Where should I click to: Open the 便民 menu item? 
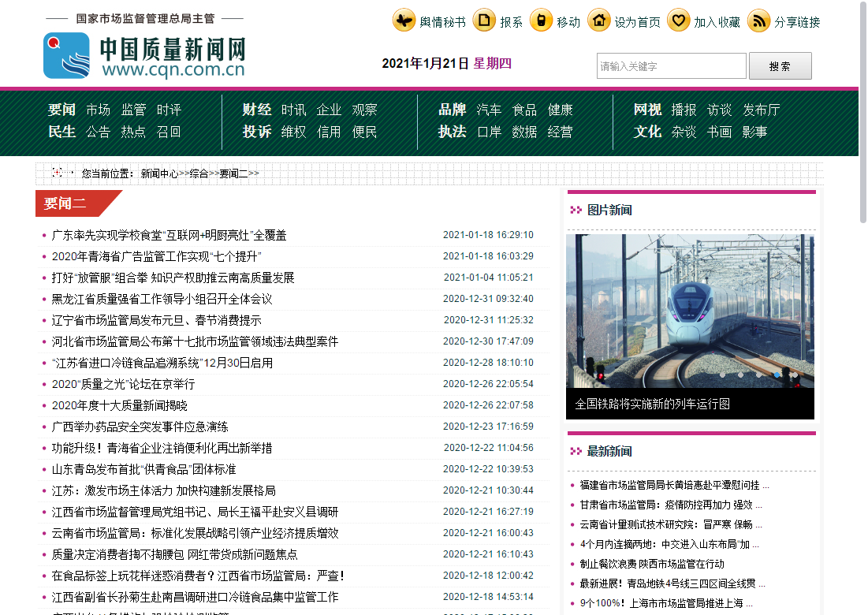click(364, 132)
